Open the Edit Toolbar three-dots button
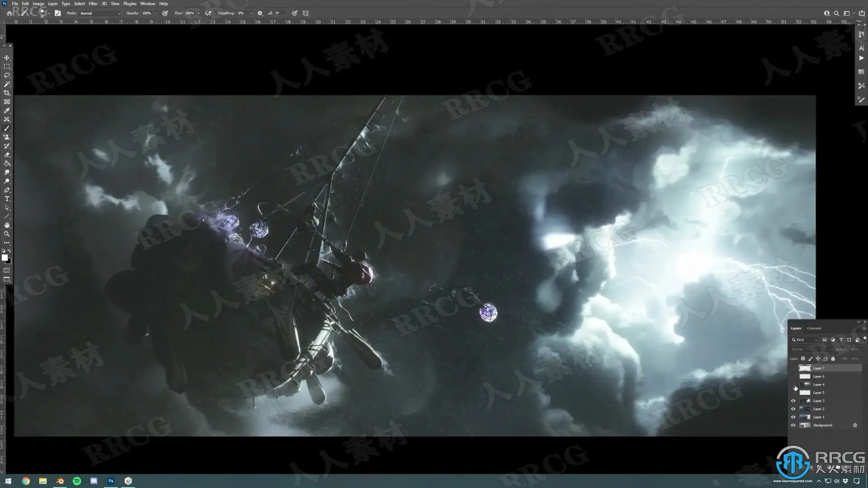The width and height of the screenshot is (868, 488). (7, 243)
